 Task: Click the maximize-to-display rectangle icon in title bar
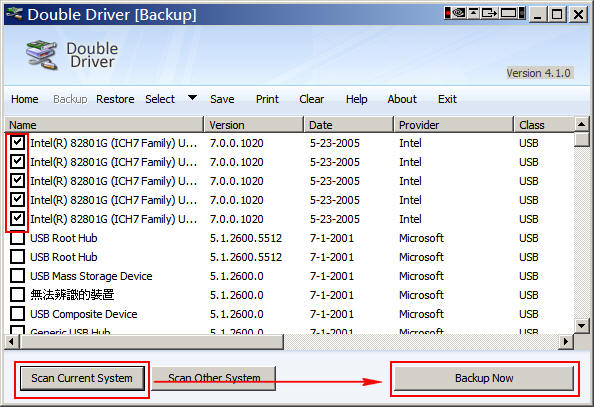click(508, 13)
